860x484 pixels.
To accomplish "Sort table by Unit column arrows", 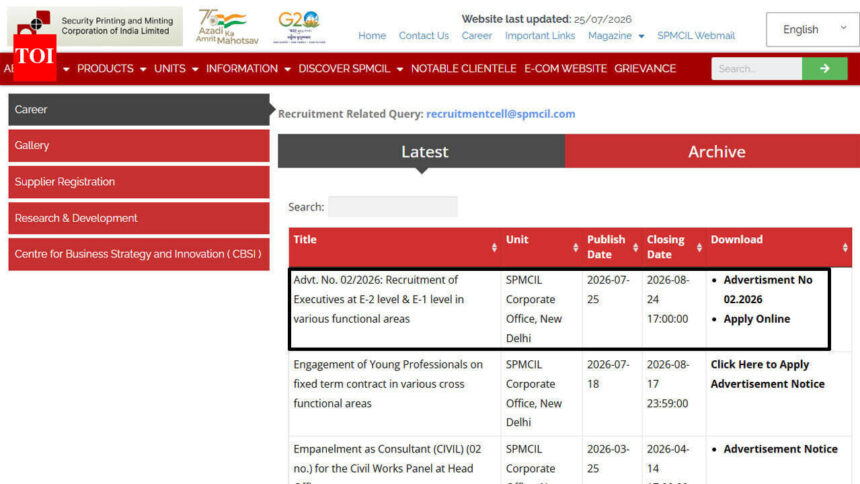I will pos(575,247).
